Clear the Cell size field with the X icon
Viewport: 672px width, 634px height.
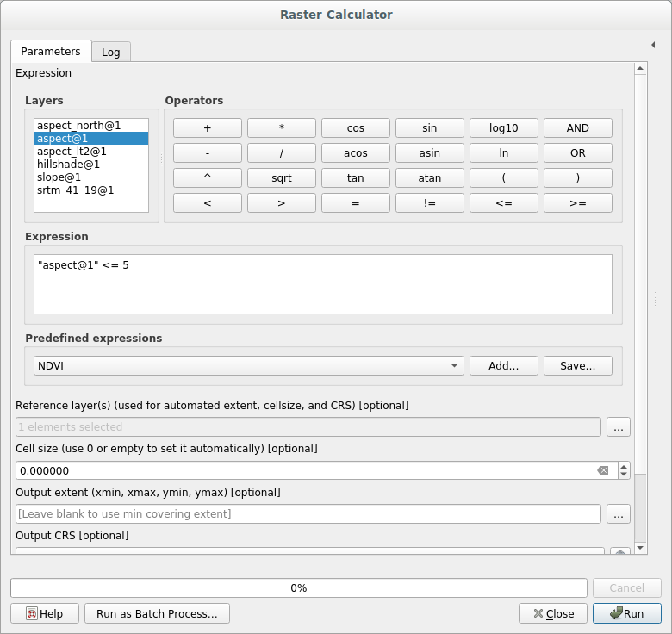pos(603,470)
